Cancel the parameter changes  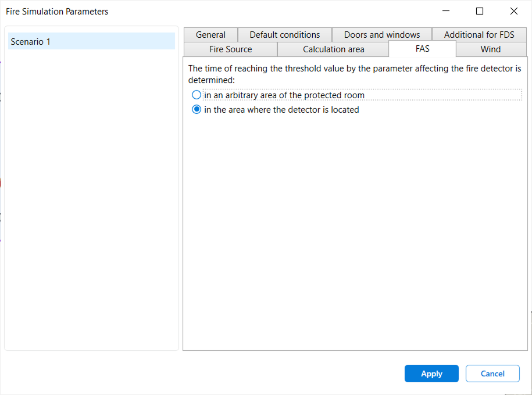(x=492, y=374)
